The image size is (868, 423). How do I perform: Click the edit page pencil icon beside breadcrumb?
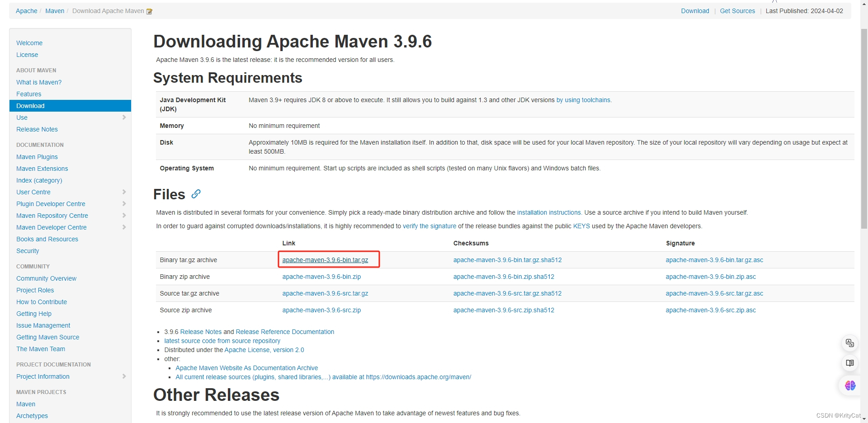[149, 11]
